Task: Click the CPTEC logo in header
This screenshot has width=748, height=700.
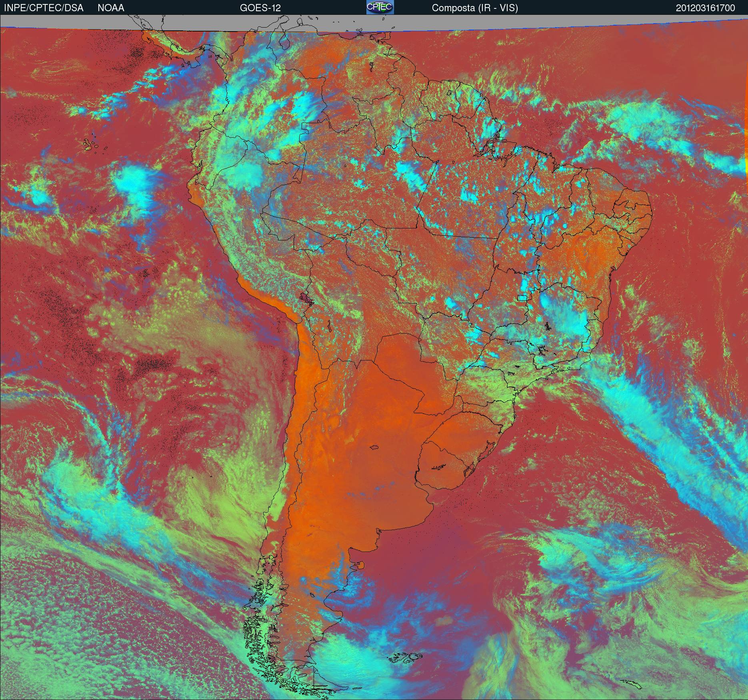Action: pos(380,7)
